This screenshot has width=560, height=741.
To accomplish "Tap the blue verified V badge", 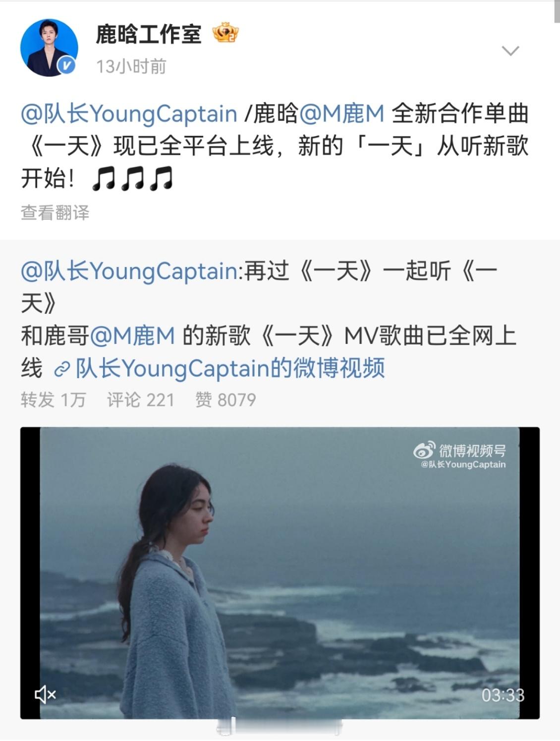I will [67, 66].
